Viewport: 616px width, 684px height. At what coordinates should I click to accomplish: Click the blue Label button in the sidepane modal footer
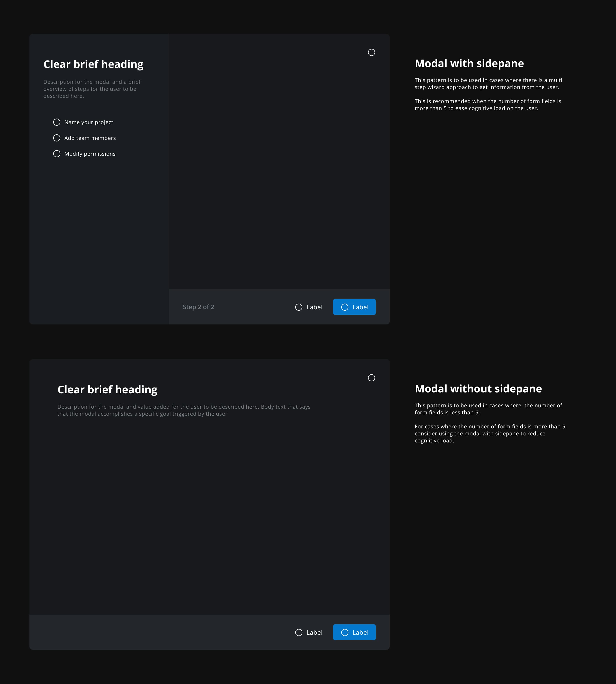coord(354,307)
